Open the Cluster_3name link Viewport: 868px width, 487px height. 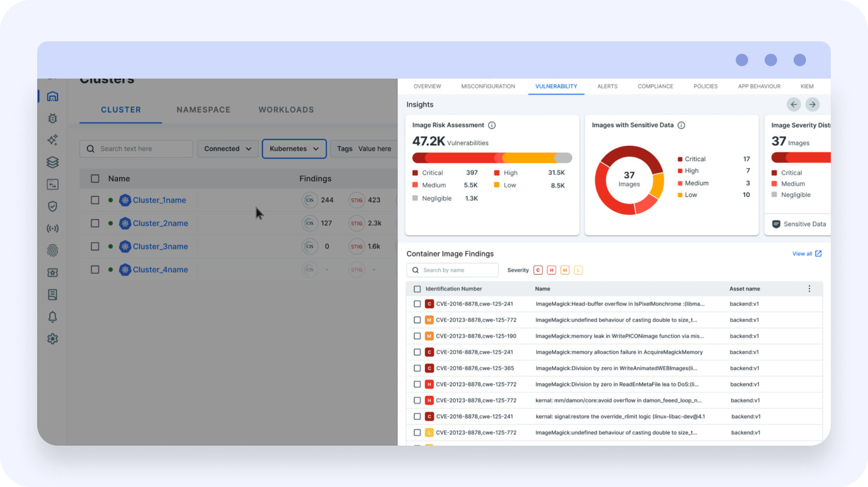click(x=160, y=247)
